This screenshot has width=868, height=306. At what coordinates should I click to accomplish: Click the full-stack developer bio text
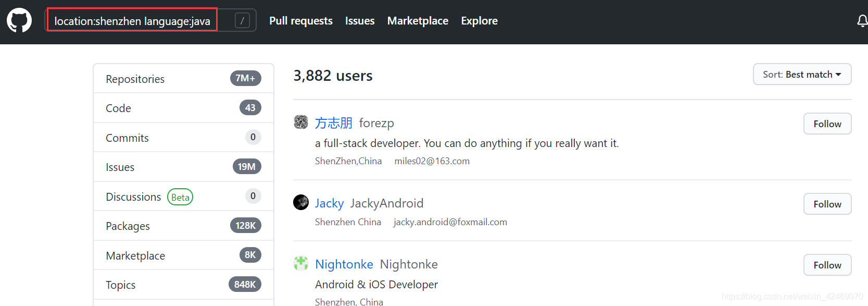click(467, 143)
